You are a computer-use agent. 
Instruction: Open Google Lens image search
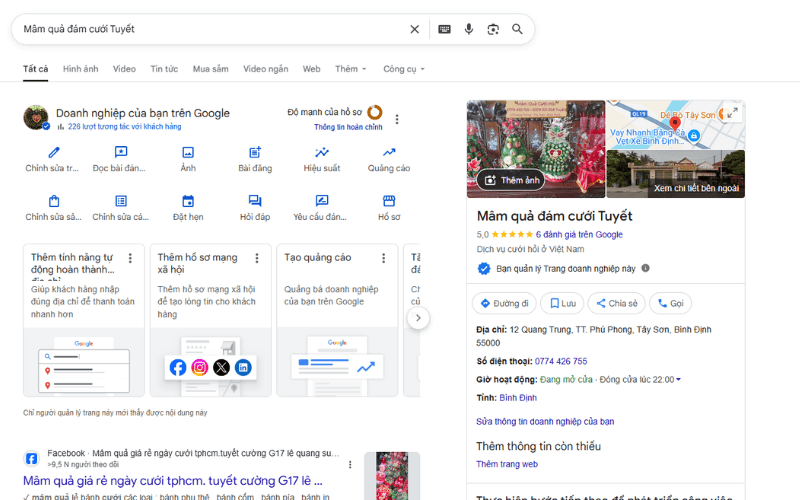pyautogui.click(x=493, y=29)
